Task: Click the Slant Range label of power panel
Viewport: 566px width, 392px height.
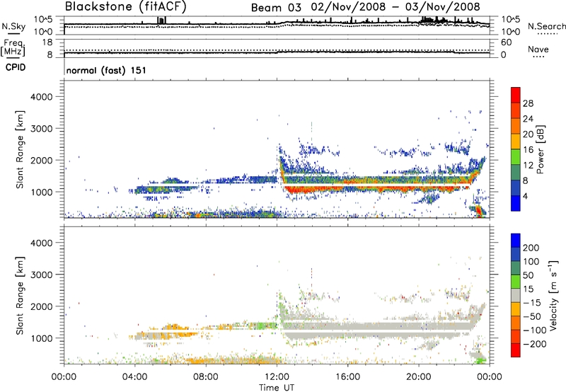Action: coord(20,149)
